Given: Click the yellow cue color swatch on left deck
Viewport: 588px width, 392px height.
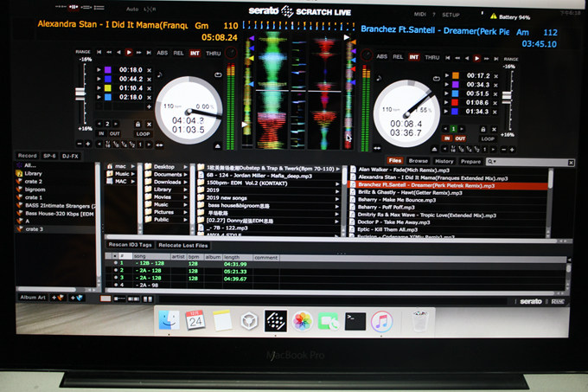Looking at the screenshot, I should tap(107, 88).
